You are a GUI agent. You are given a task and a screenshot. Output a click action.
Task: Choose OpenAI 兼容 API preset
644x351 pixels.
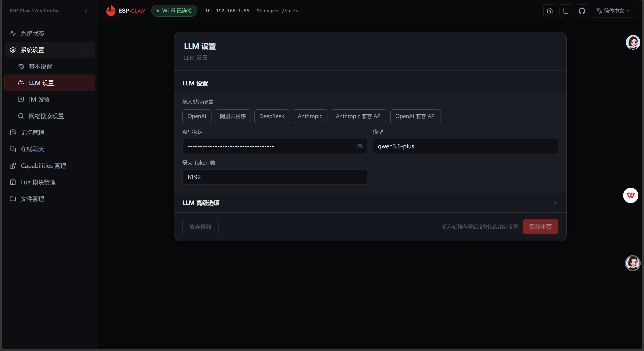pos(415,116)
